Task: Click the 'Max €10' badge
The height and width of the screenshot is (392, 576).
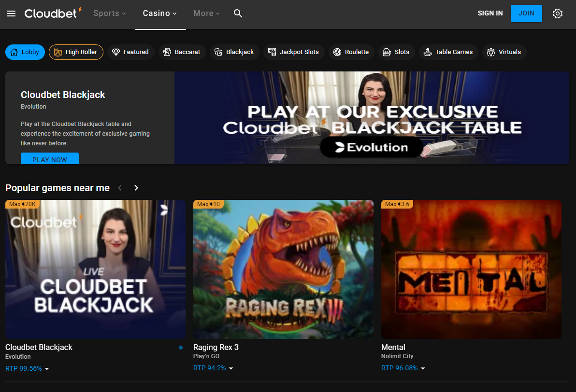Action: [x=208, y=204]
